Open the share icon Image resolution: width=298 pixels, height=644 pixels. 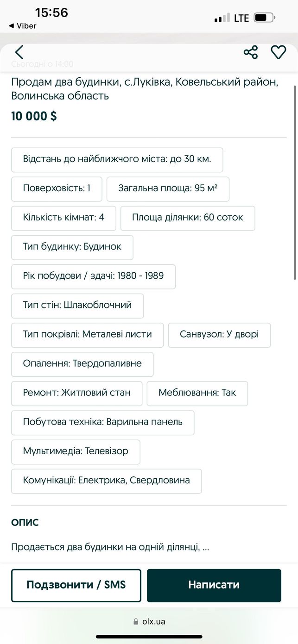[x=251, y=52]
